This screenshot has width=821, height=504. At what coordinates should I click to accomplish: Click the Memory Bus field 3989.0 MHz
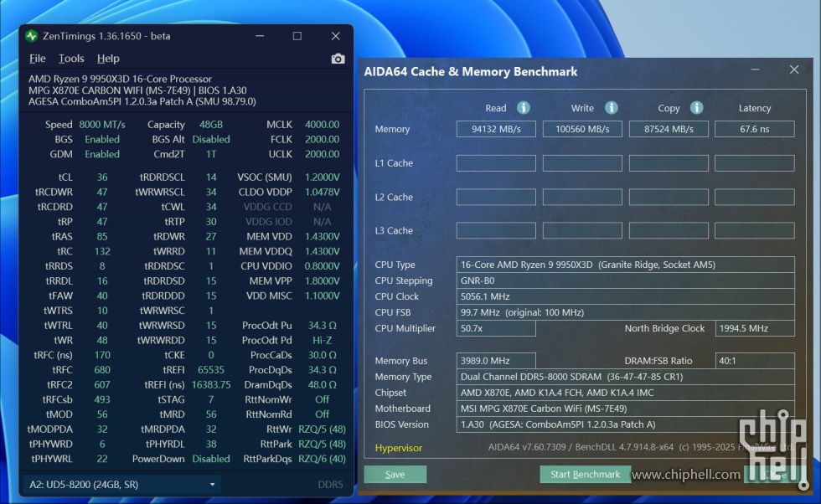(x=496, y=361)
